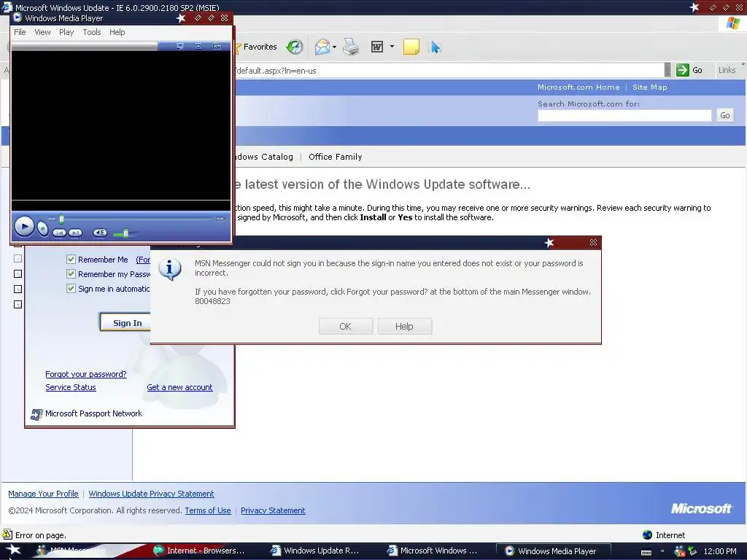
Task: Open the Play menu in Media Player
Action: click(66, 32)
